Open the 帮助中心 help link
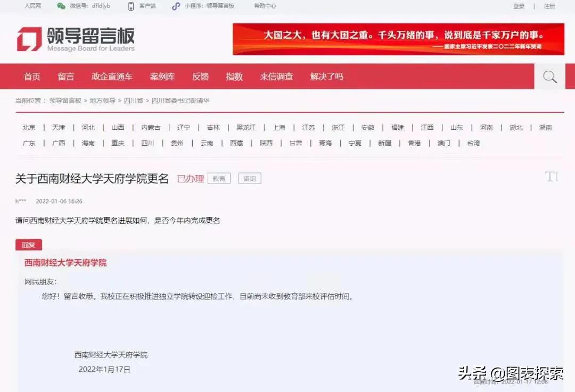575x392 pixels. [x=265, y=6]
